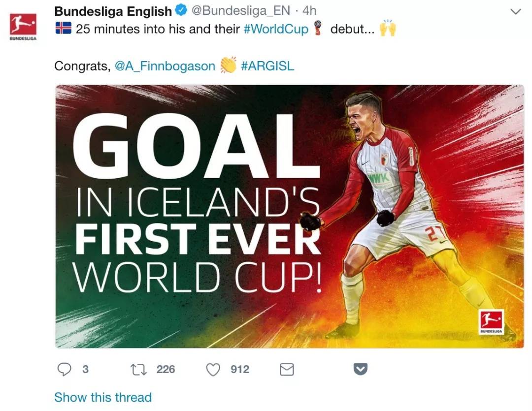Open the @Bundesliga_EN handle

(240, 10)
